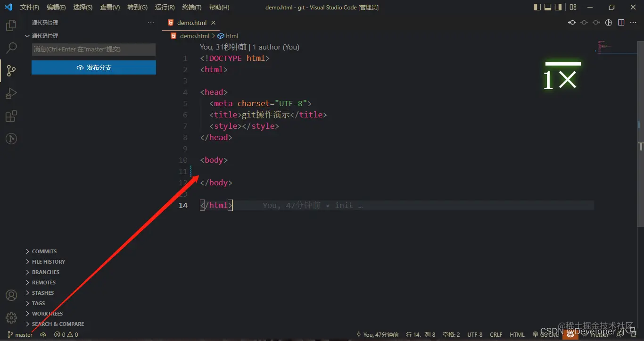This screenshot has width=644, height=341.
Task: Open editor more actions ellipsis menu
Action: [x=634, y=23]
